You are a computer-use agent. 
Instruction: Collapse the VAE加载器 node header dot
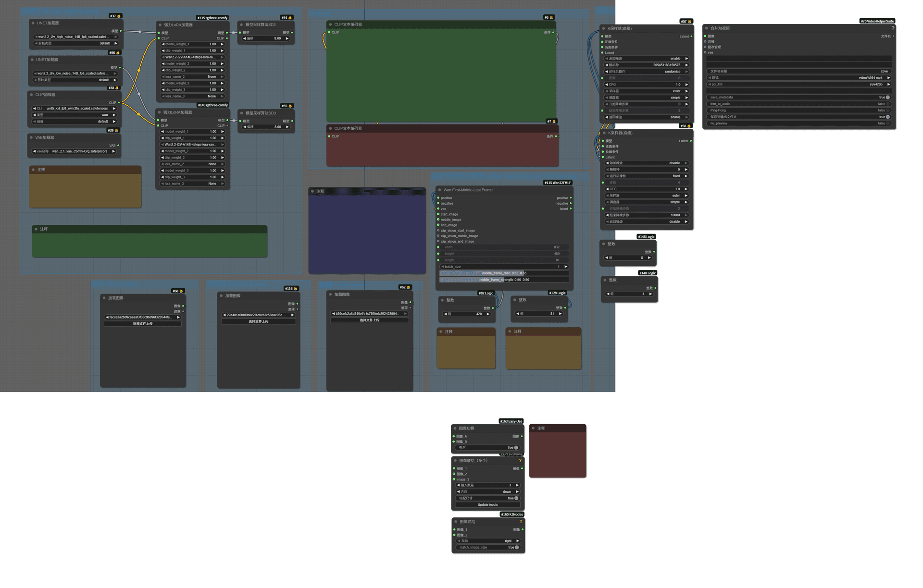[32, 137]
